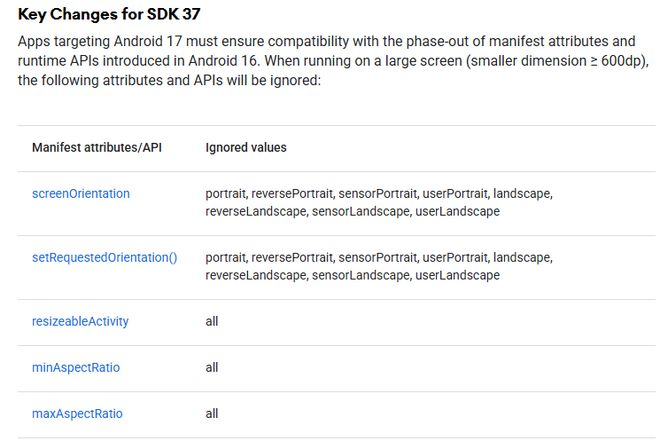Go to the minAspectRatio link
This screenshot has width=660, height=441.
[x=76, y=367]
